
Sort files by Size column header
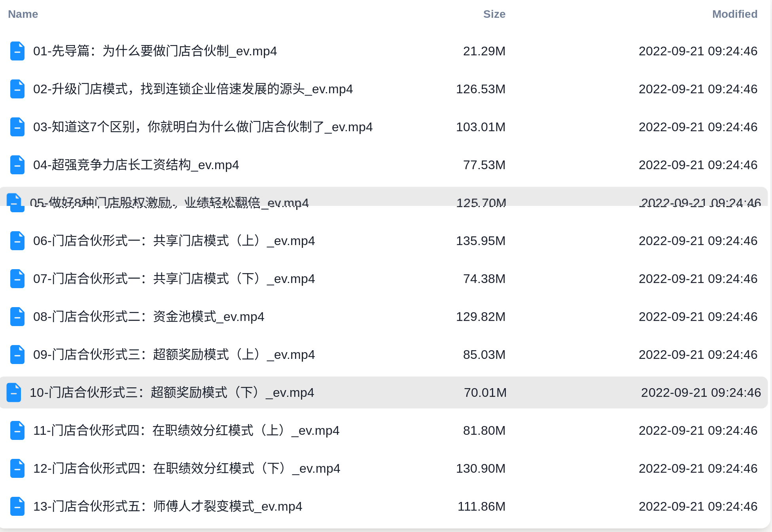tap(494, 14)
